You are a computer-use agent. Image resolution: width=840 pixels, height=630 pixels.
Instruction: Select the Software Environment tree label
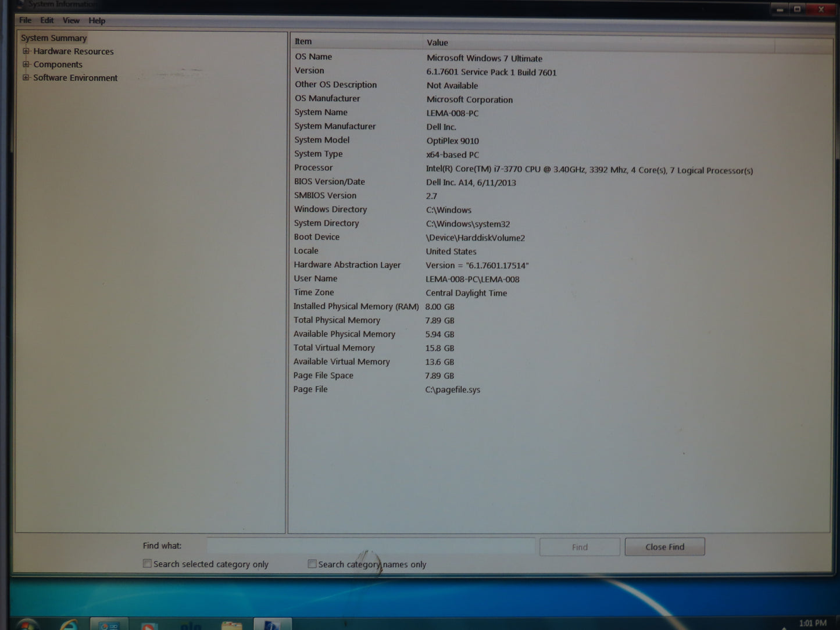[75, 78]
